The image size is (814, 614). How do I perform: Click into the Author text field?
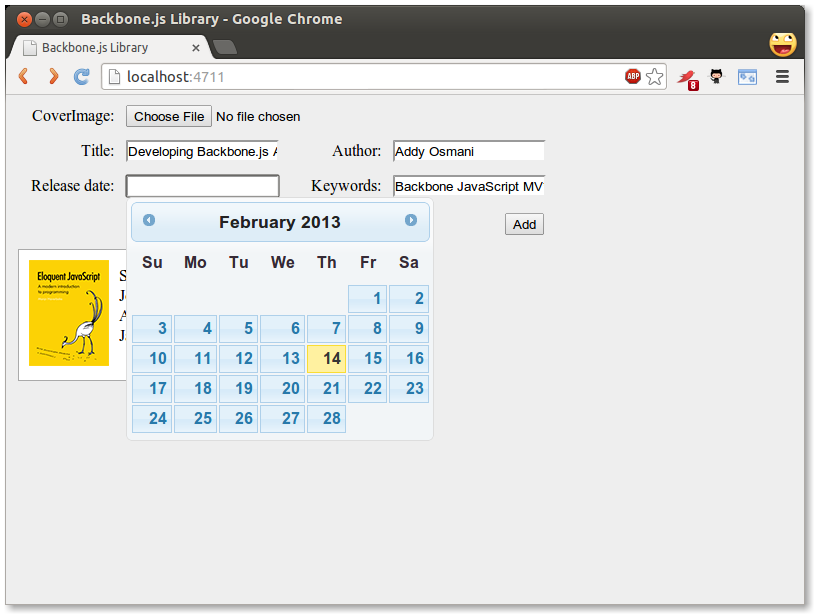[468, 152]
